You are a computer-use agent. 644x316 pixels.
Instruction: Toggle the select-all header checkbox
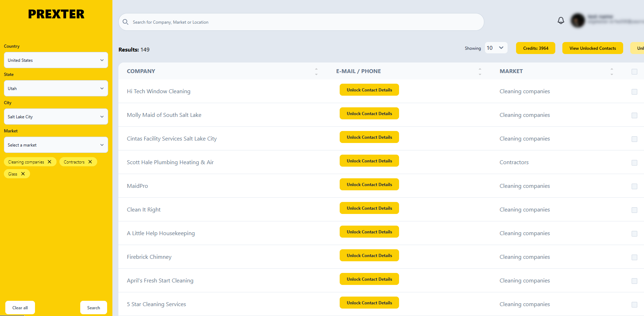(x=634, y=72)
